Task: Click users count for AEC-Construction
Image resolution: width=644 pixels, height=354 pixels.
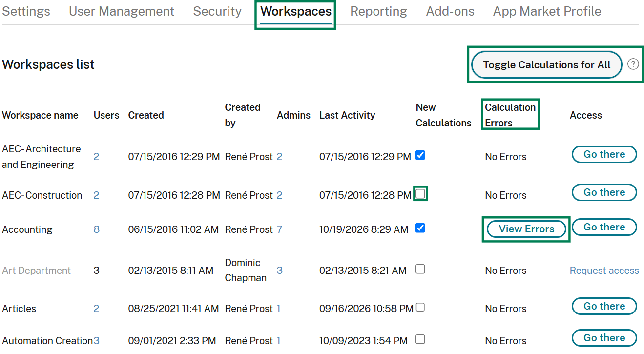Action: point(97,195)
